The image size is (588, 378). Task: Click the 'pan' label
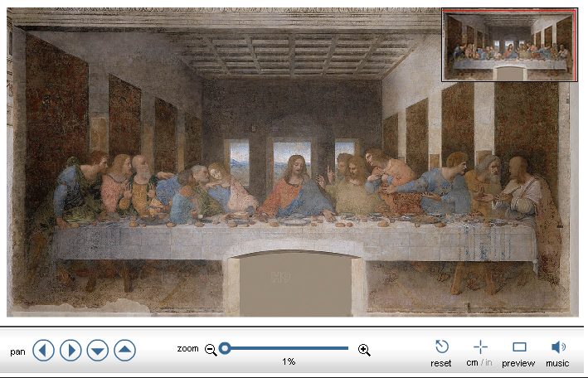pos(17,351)
